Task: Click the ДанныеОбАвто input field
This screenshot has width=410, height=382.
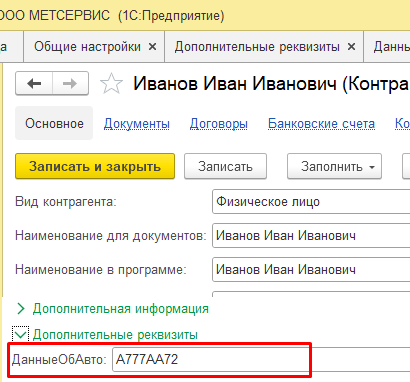Action: [x=261, y=359]
